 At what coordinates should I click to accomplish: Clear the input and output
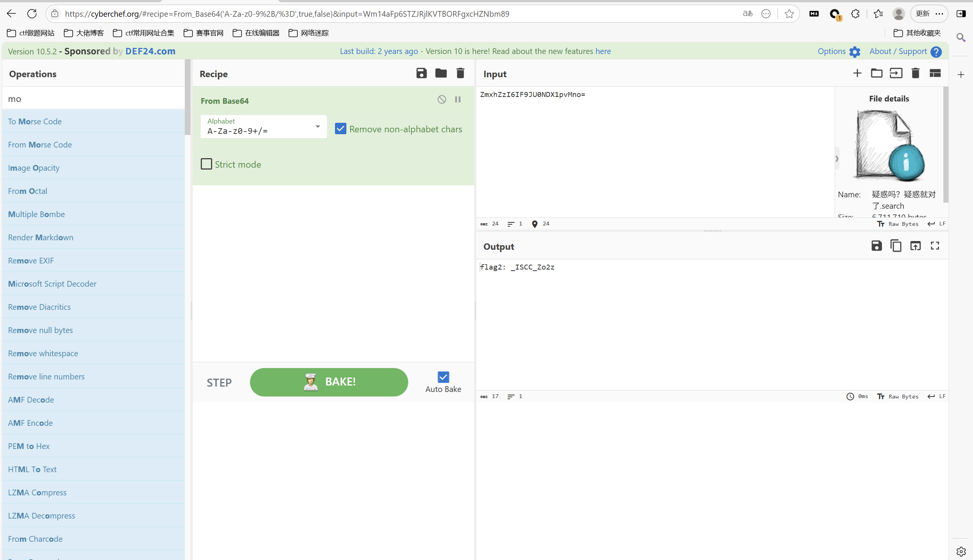point(915,73)
